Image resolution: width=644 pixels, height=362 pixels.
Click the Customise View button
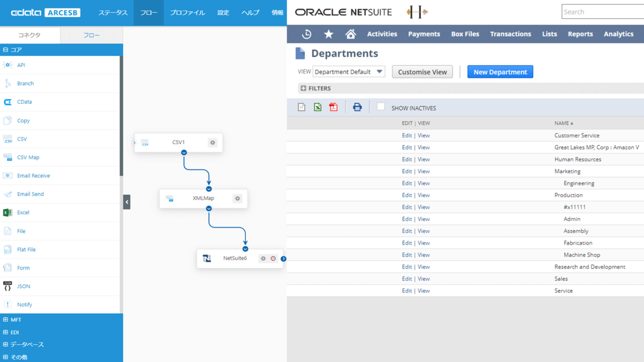pyautogui.click(x=422, y=72)
